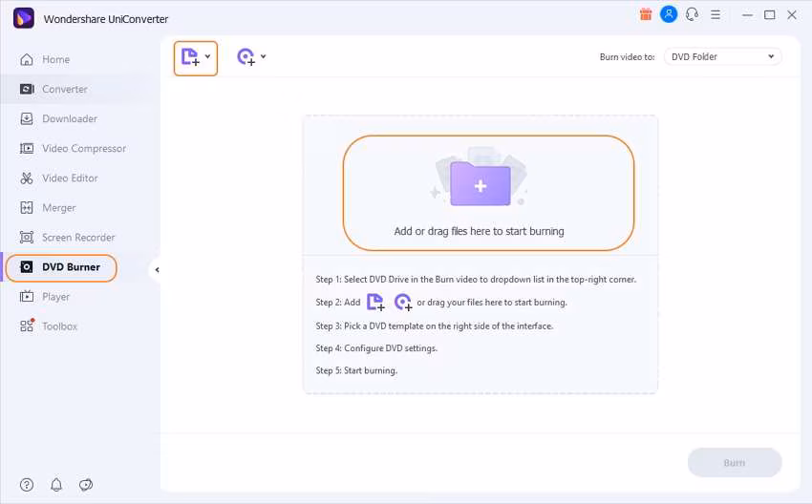Open the hamburger main menu icon
The height and width of the screenshot is (504, 812).
[x=716, y=15]
